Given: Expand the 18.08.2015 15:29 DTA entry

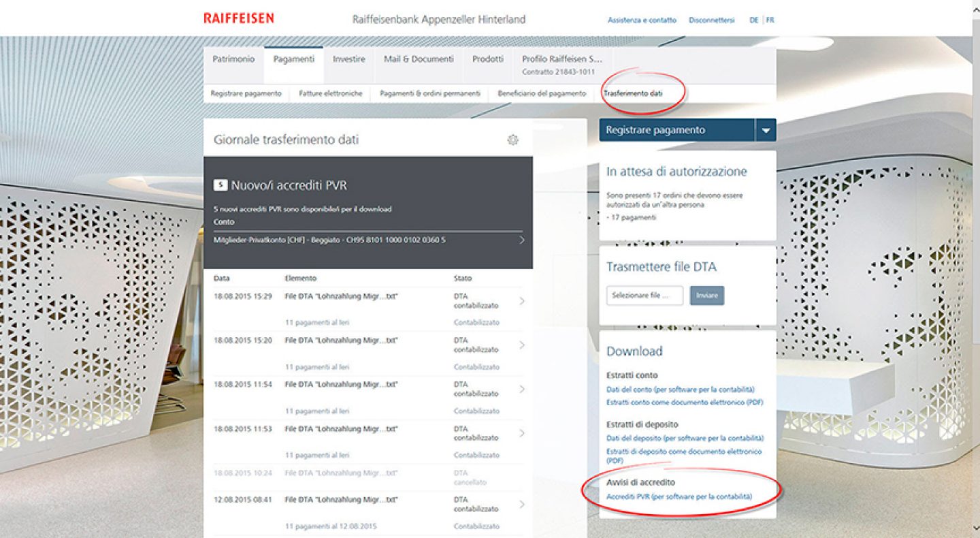Looking at the screenshot, I should pyautogui.click(x=522, y=301).
